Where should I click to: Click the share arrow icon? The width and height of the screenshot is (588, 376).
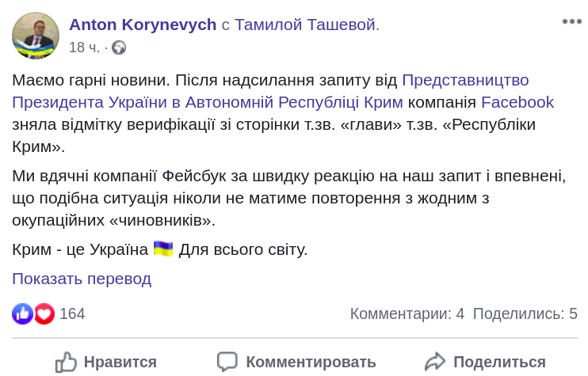click(x=435, y=362)
